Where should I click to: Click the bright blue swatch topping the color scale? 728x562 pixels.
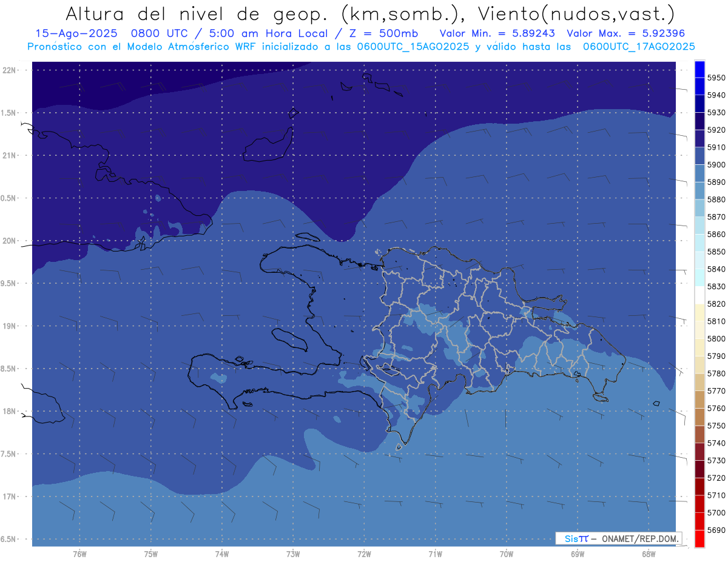tap(699, 69)
